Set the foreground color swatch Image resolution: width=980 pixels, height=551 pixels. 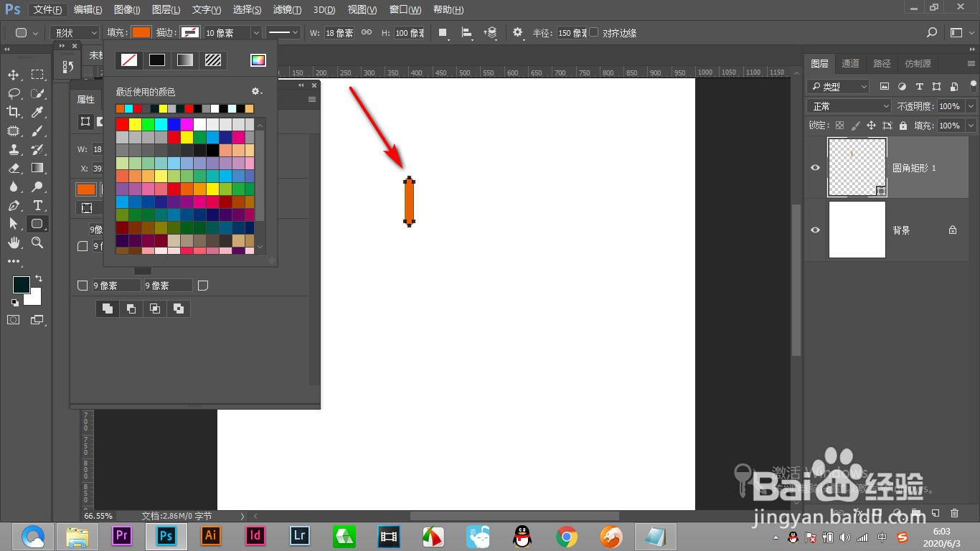point(21,284)
